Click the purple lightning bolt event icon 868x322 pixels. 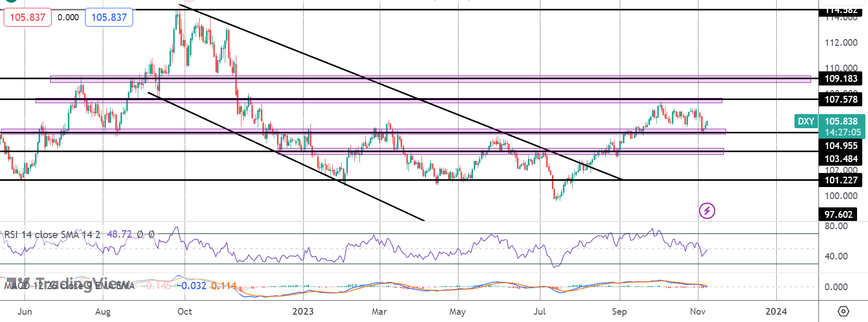pos(707,211)
